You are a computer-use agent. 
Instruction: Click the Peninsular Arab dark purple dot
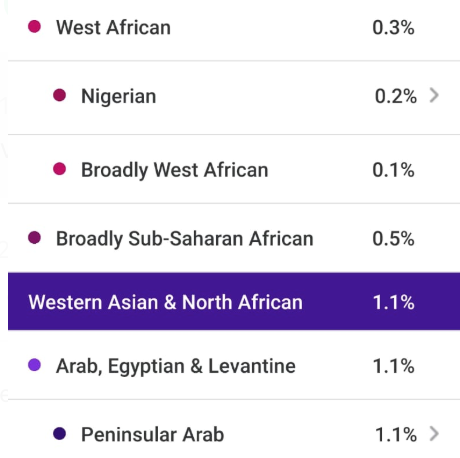(60, 434)
